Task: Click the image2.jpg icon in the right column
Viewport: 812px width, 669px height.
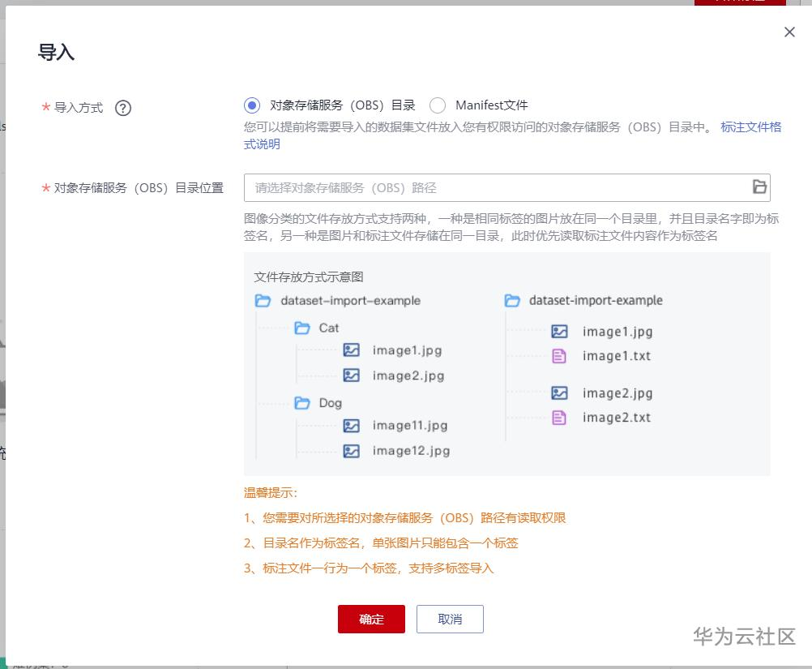Action: (x=559, y=392)
